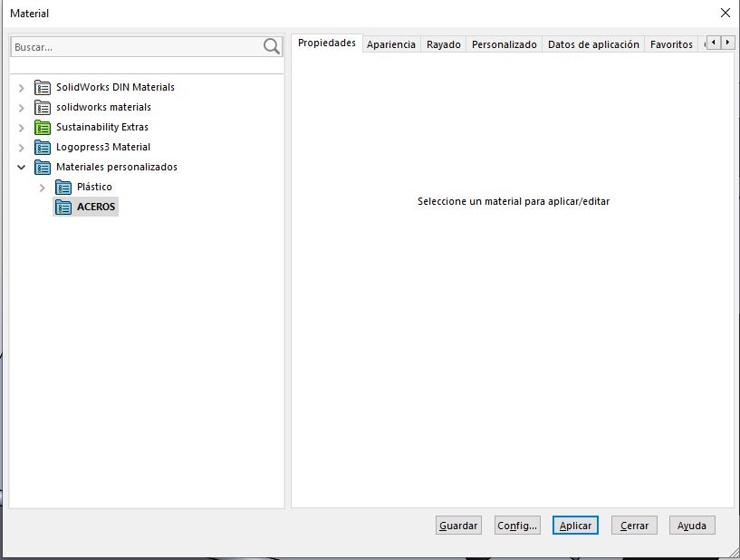Open the Datos de aplicación tab
Screen dimensions: 740x560
point(593,44)
